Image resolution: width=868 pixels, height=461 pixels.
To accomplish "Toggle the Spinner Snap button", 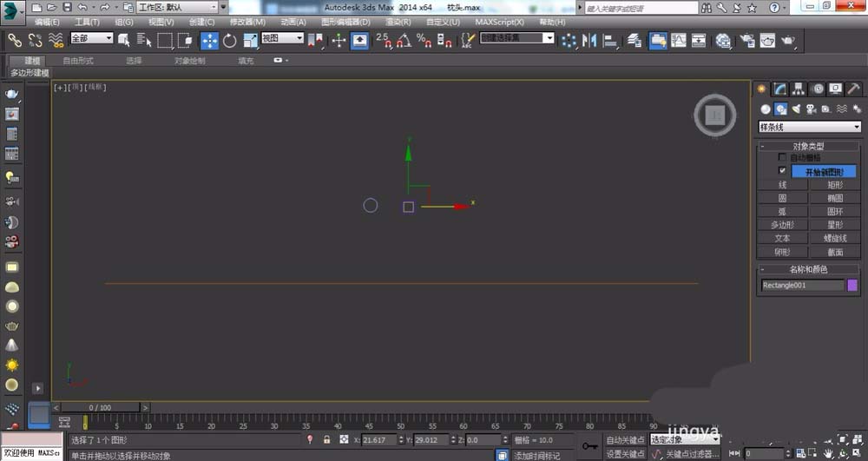I will tap(444, 40).
